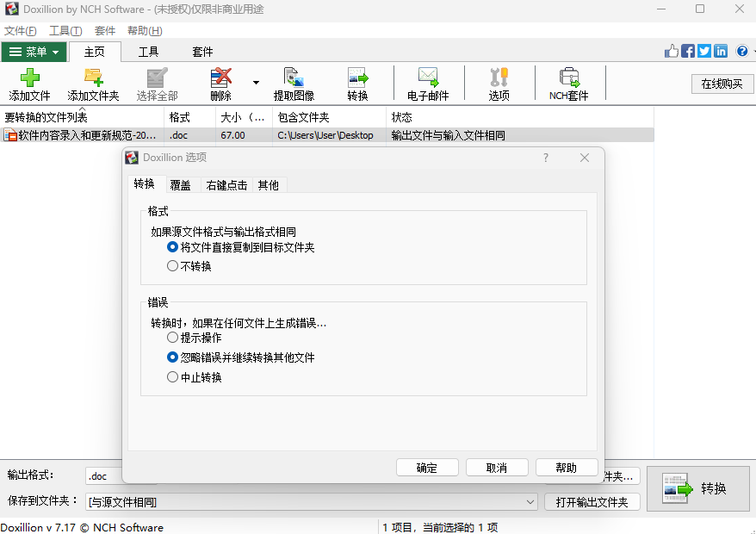This screenshot has width=756, height=534.
Task: Switch to the 其他 tab in dialog
Action: click(x=269, y=185)
